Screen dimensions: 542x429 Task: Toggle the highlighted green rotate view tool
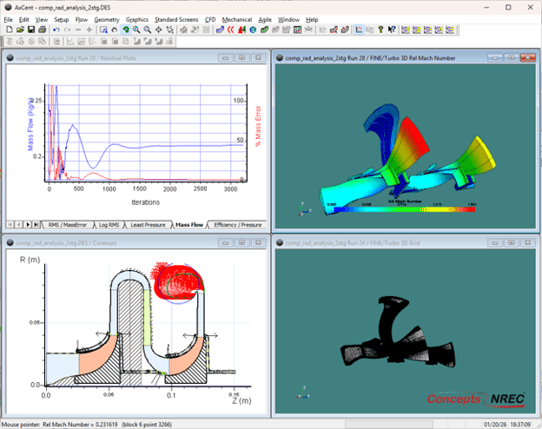[x=126, y=30]
